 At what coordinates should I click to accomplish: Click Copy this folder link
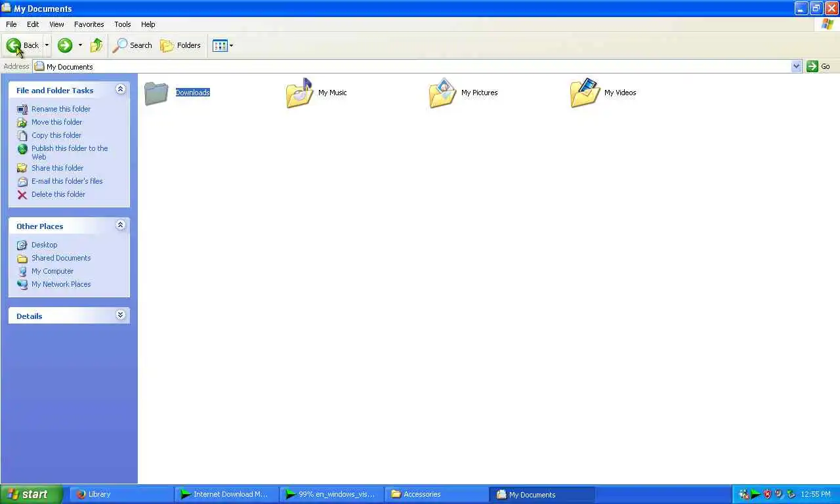point(56,135)
